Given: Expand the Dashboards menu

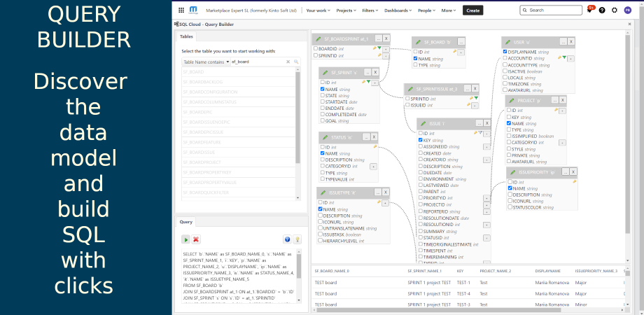Looking at the screenshot, I should pos(399,10).
